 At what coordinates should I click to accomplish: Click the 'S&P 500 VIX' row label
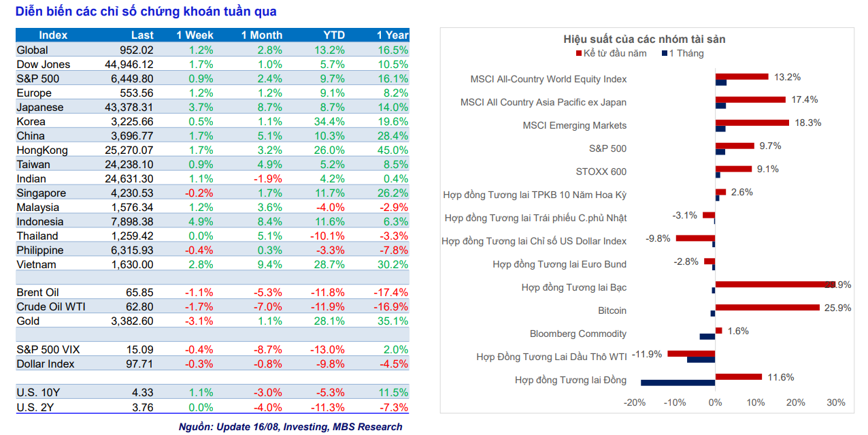(48, 350)
